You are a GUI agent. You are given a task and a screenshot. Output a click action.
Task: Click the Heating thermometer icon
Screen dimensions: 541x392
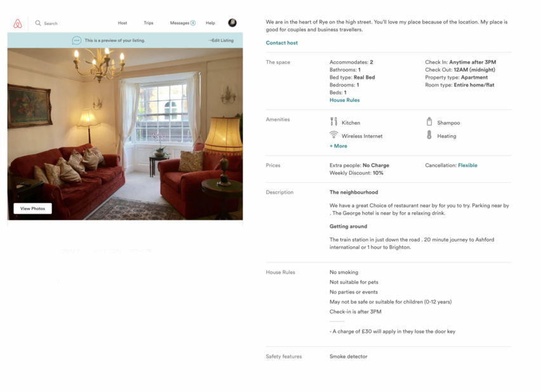tap(429, 135)
